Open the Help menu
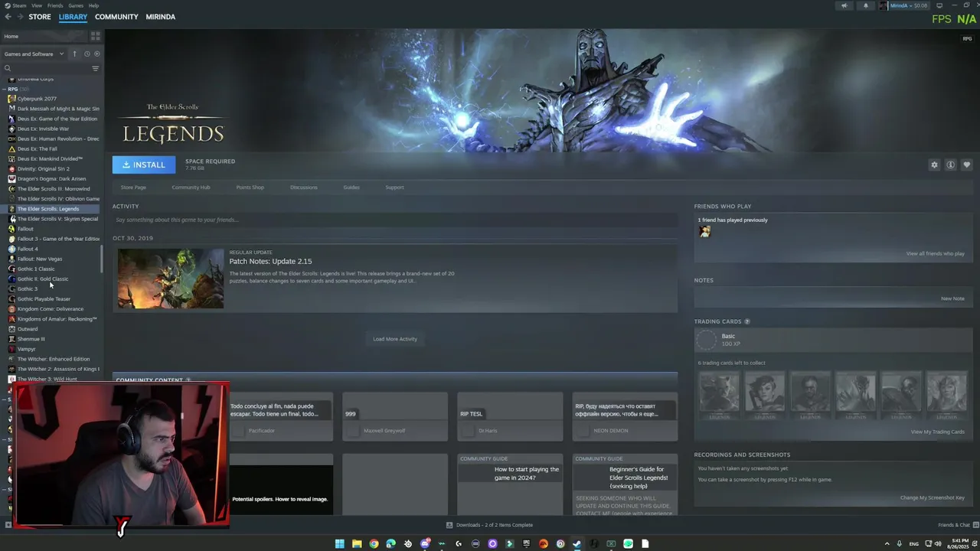 pos(93,5)
